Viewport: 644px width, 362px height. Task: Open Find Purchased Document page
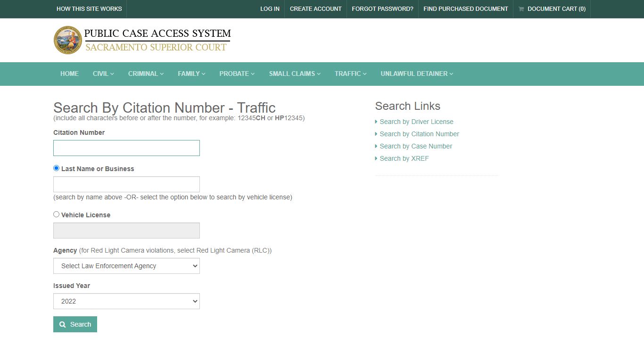coord(466,9)
